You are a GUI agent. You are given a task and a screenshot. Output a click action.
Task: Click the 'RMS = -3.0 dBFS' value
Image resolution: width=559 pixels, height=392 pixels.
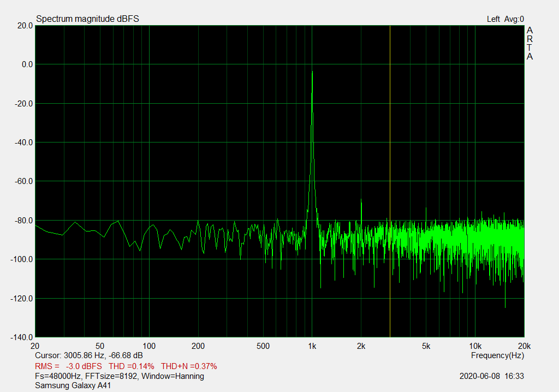(68, 366)
